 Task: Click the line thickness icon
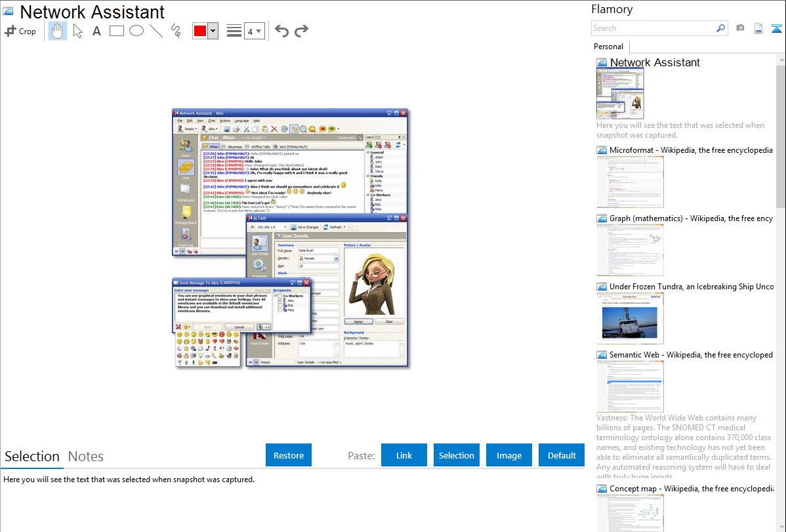[234, 31]
